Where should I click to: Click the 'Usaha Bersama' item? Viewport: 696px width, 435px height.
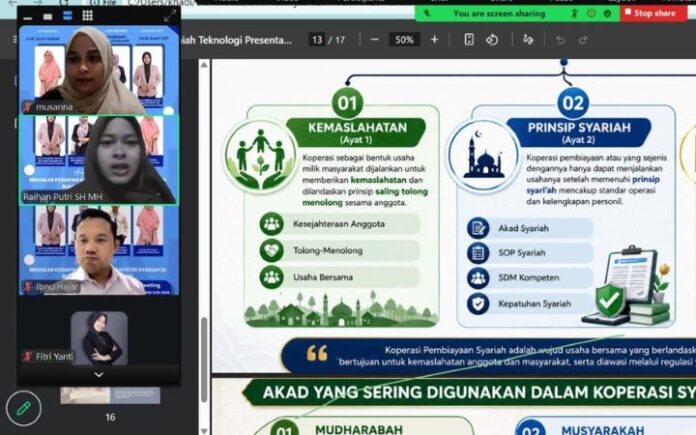(339, 277)
